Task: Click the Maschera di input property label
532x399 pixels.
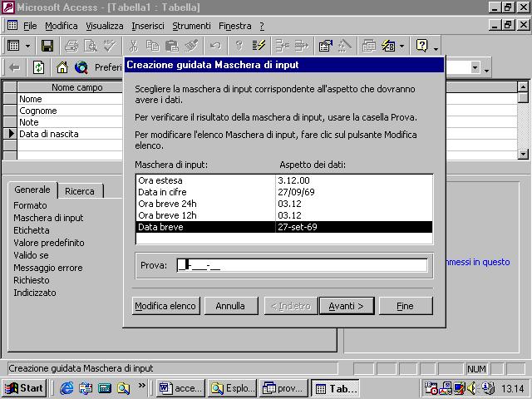Action: 48,218
